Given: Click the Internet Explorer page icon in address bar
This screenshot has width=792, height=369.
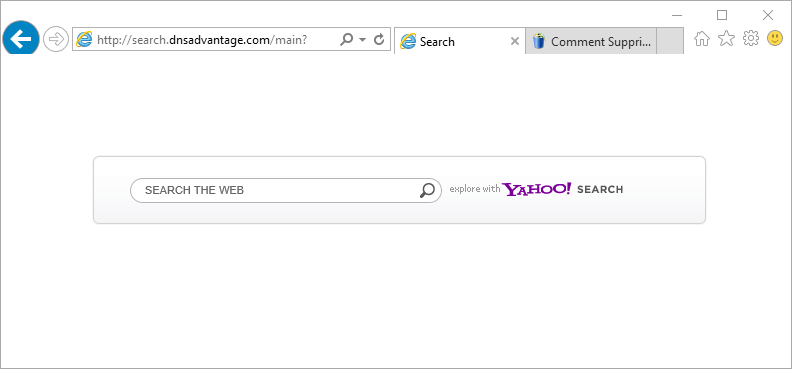Looking at the screenshot, I should click(x=84, y=39).
